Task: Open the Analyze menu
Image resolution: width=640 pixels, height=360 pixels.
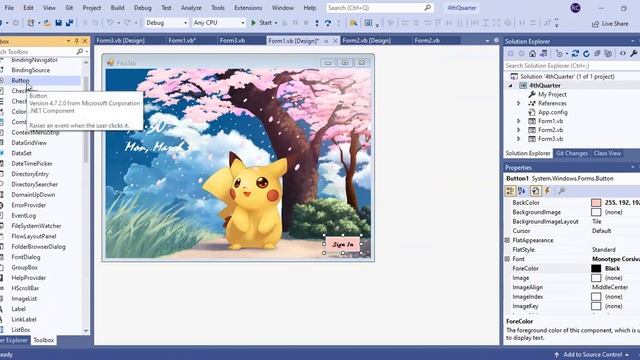Action: (191, 8)
